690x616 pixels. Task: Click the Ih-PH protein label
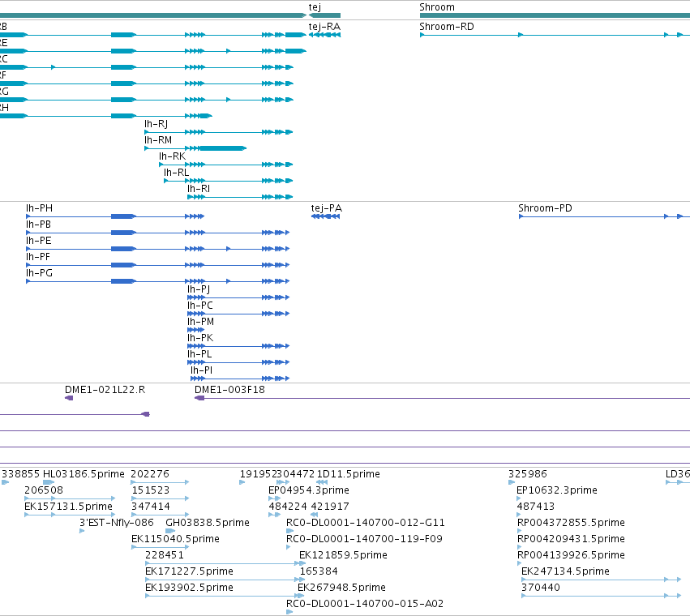point(39,208)
